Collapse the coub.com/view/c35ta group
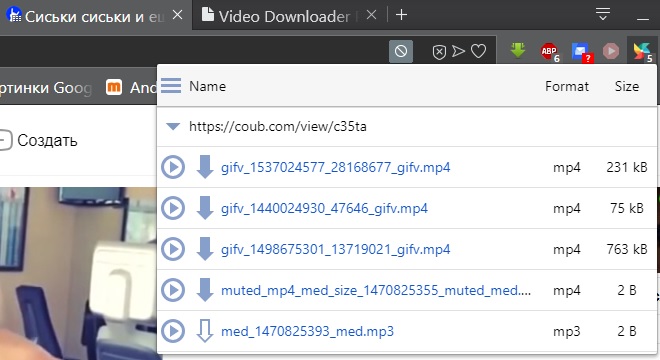This screenshot has width=660, height=360. [173, 126]
